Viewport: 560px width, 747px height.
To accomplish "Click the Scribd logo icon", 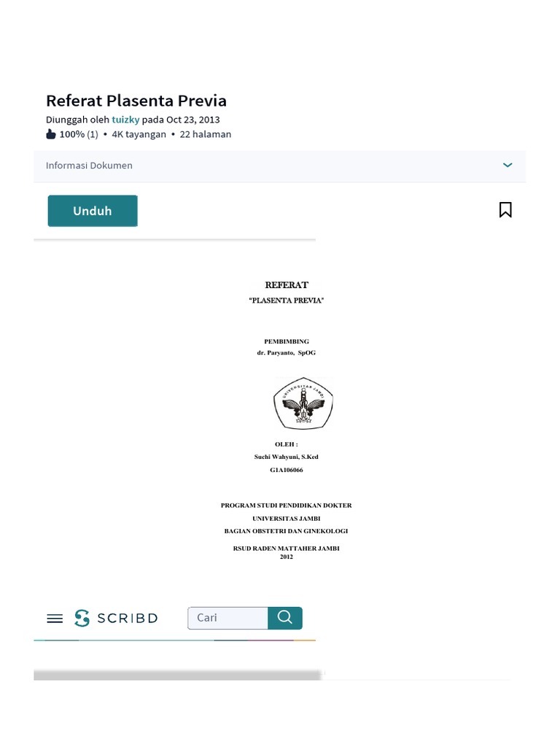I will [82, 618].
